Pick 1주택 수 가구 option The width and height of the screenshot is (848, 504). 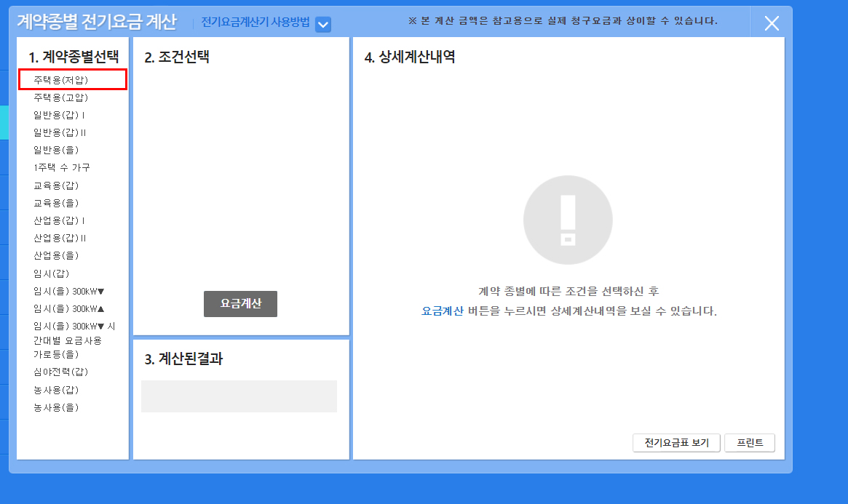tap(62, 167)
